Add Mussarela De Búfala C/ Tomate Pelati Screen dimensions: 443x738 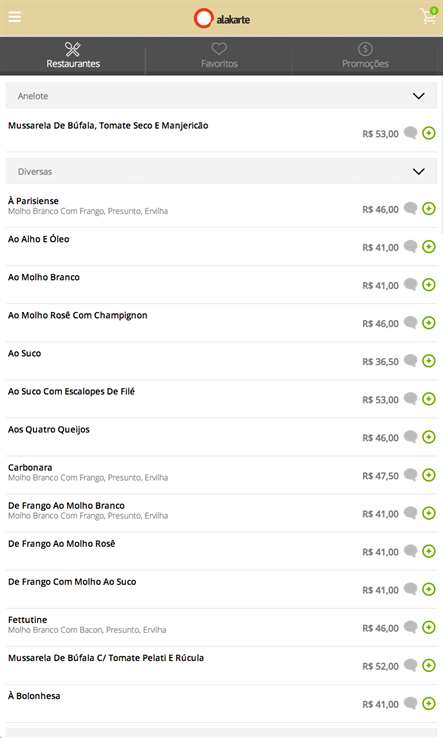(x=428, y=666)
